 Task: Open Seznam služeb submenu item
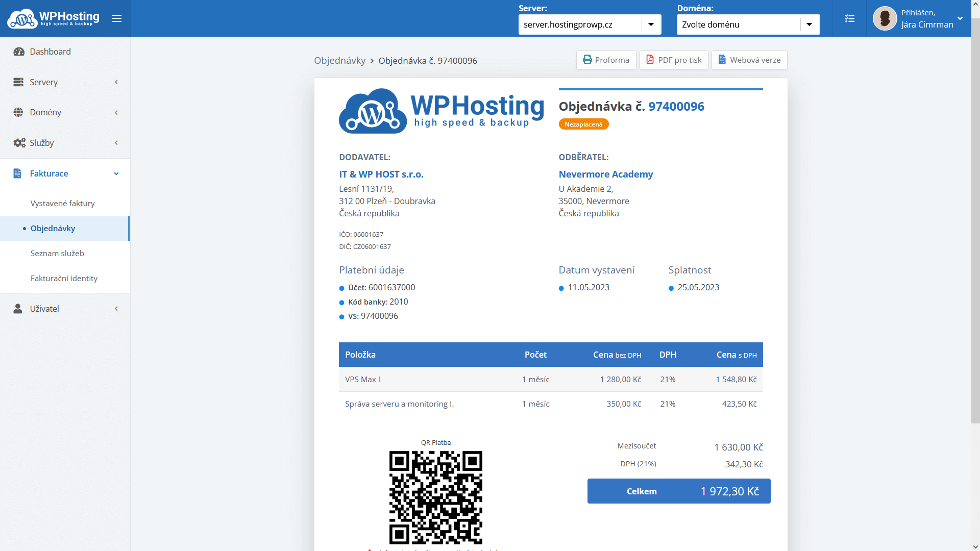57,253
